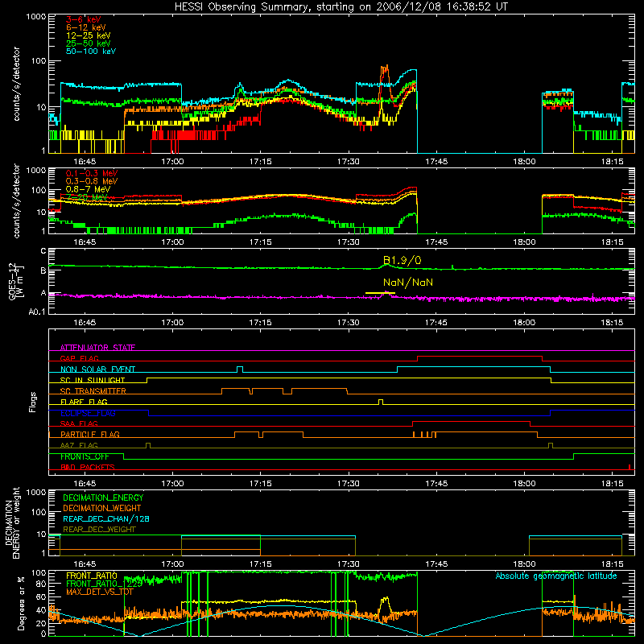Select the NON_SOLAR_EVENT flag label
Screen dimensions: 644x644
pos(97,369)
